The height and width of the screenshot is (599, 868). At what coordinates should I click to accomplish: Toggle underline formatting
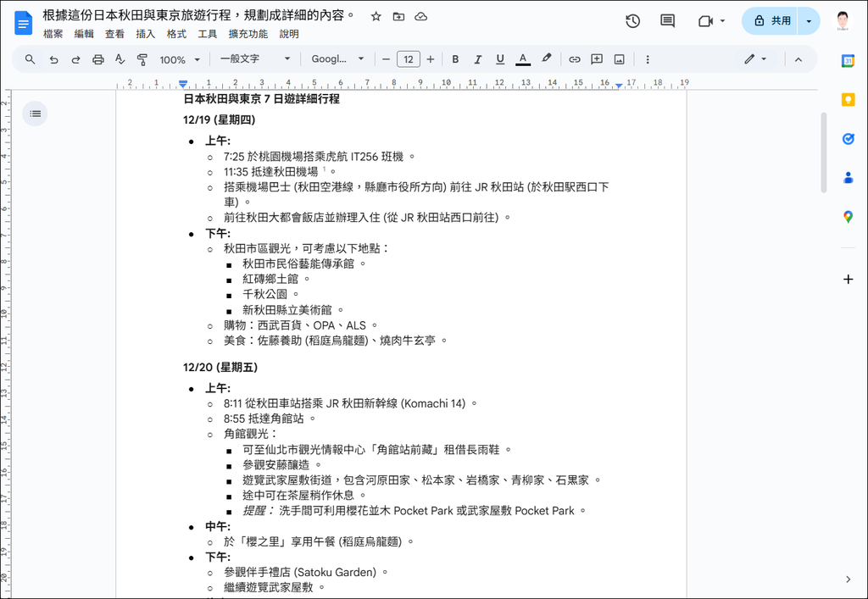coord(500,59)
